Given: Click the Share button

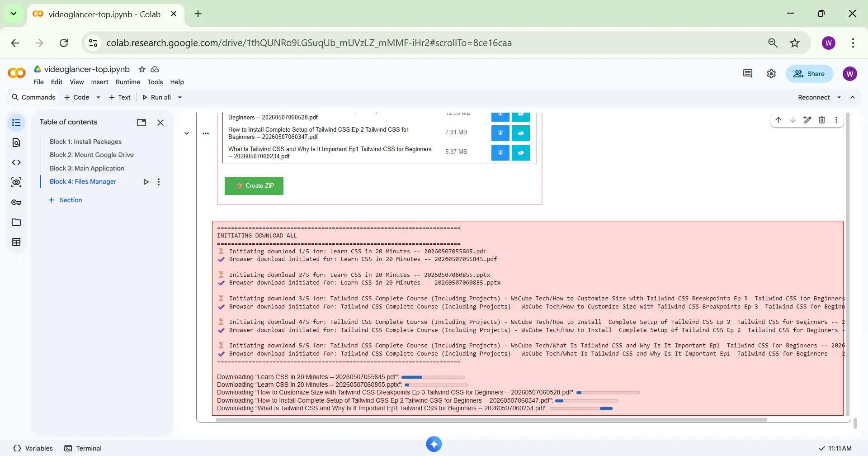Looking at the screenshot, I should [x=809, y=74].
